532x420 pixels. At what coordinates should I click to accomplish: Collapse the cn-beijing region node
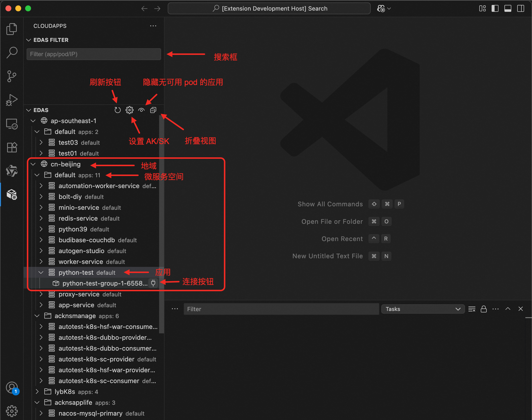33,164
